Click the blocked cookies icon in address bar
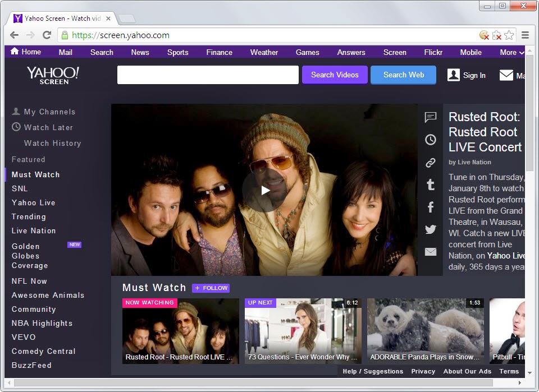 [x=484, y=35]
